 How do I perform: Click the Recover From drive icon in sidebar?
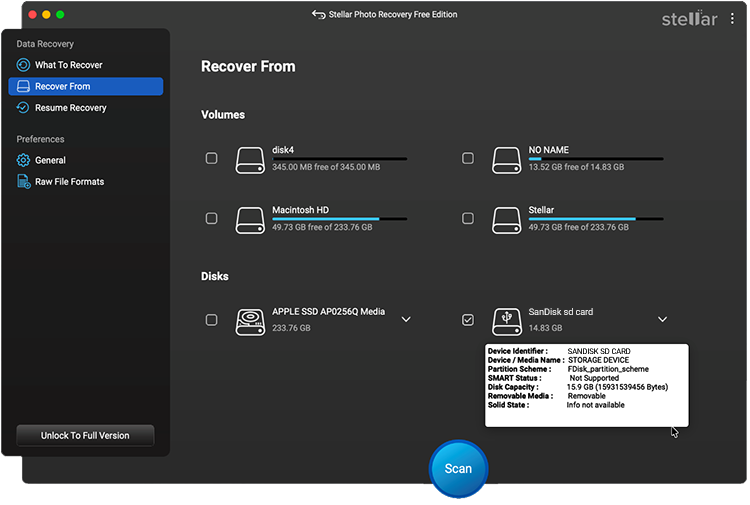tap(23, 86)
